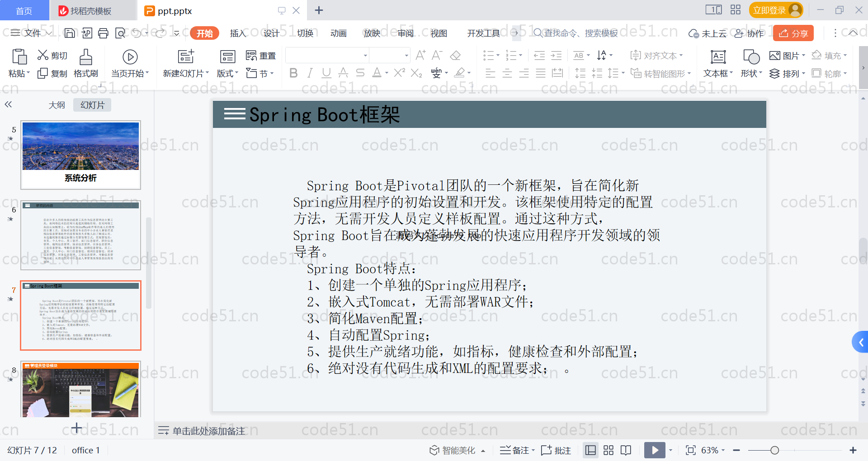
Task: Switch to Slide Sorter view
Action: coord(609,450)
